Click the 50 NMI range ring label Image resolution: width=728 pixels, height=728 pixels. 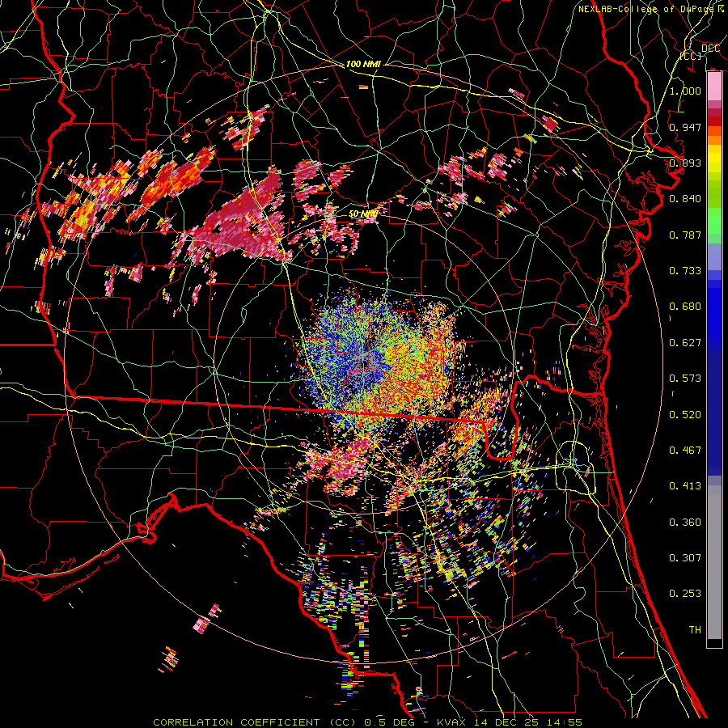point(363,214)
